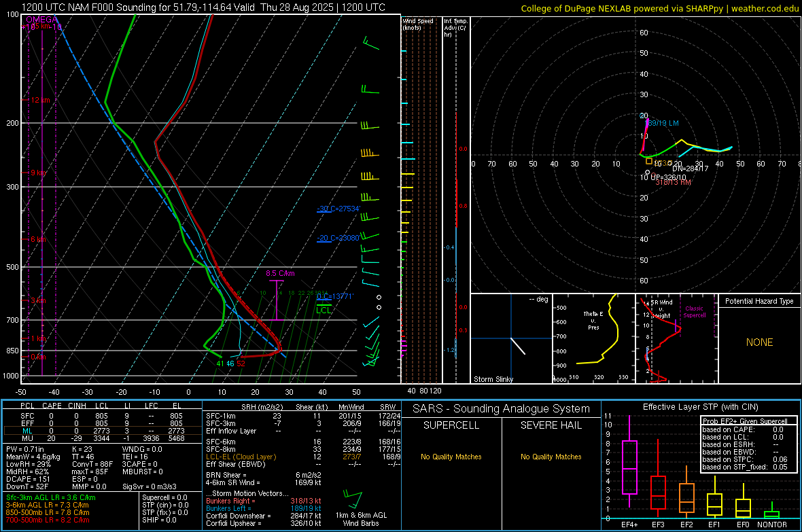
Task: Click the 'SFC-1km' shear table row
Action: click(303, 416)
